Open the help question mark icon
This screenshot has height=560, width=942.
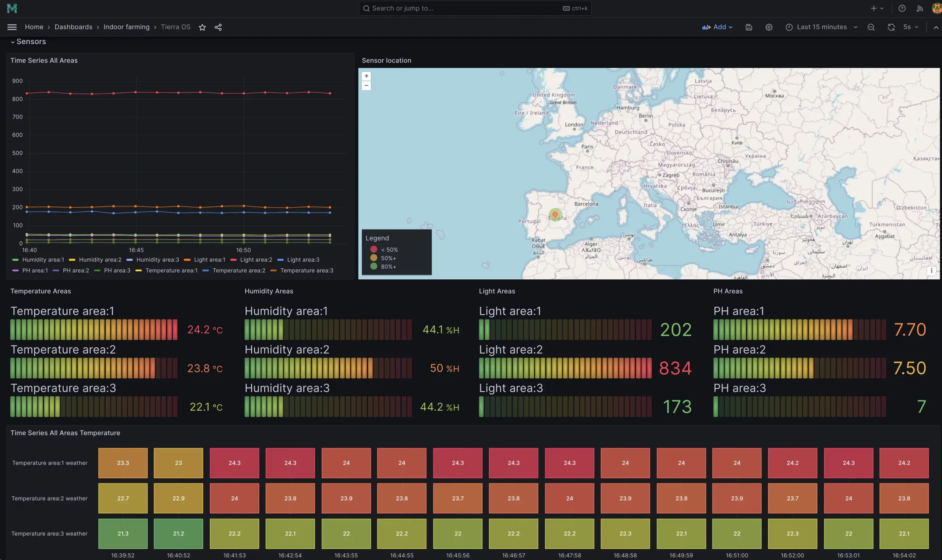click(x=902, y=8)
